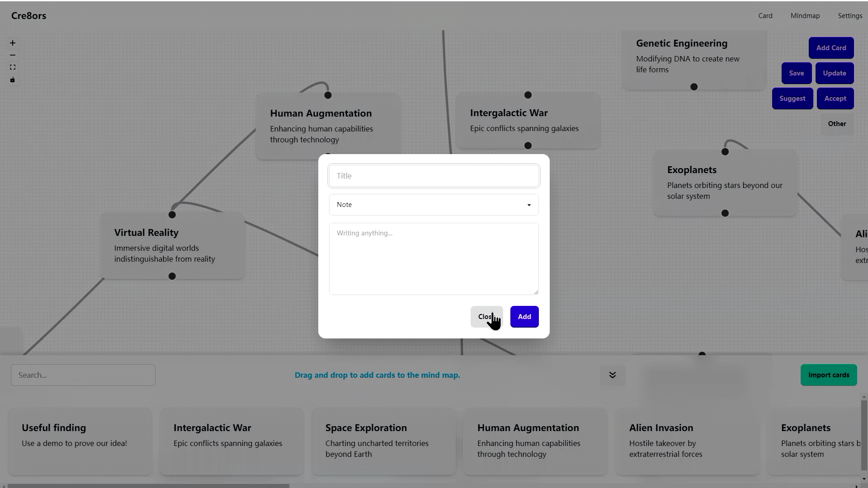Click the zoom in plus icon
The height and width of the screenshot is (488, 868).
[13, 43]
